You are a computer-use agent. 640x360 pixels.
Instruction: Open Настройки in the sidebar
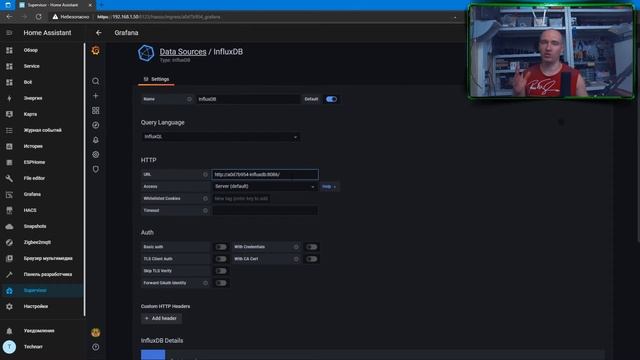[42, 307]
